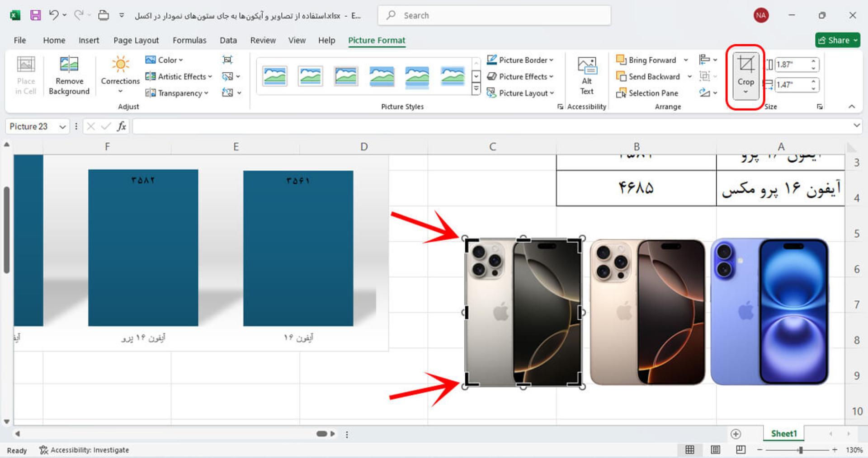Switch to the Formulas tab
This screenshot has height=458, width=868.
[189, 40]
